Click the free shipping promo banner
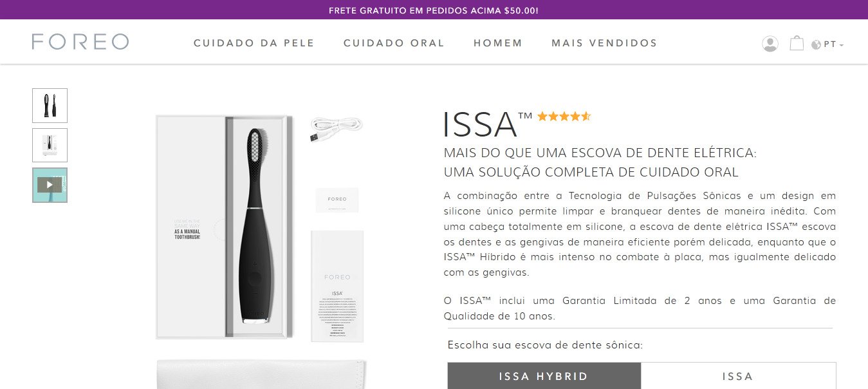This screenshot has width=868, height=389. tap(434, 10)
